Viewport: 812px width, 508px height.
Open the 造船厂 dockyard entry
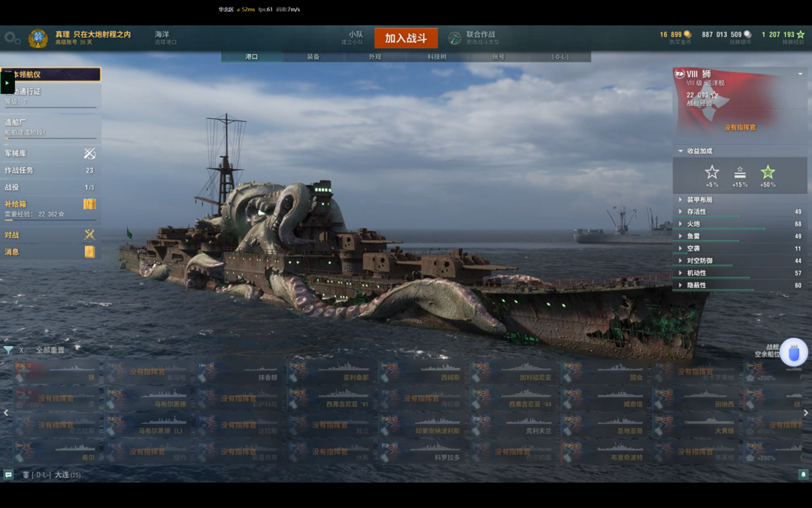[x=50, y=127]
